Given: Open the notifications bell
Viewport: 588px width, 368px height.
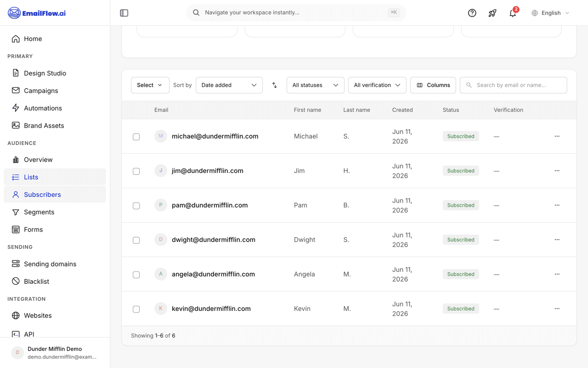Looking at the screenshot, I should [x=513, y=13].
